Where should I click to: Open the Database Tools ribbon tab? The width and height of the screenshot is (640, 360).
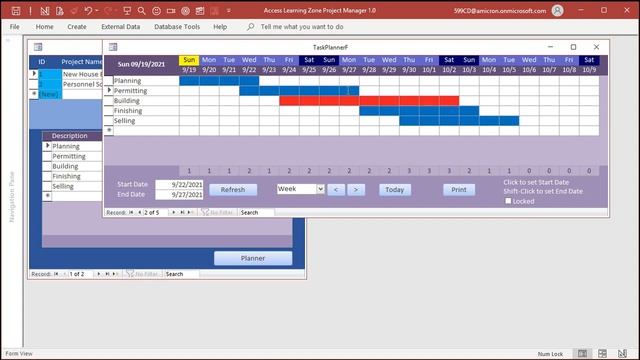tap(177, 27)
